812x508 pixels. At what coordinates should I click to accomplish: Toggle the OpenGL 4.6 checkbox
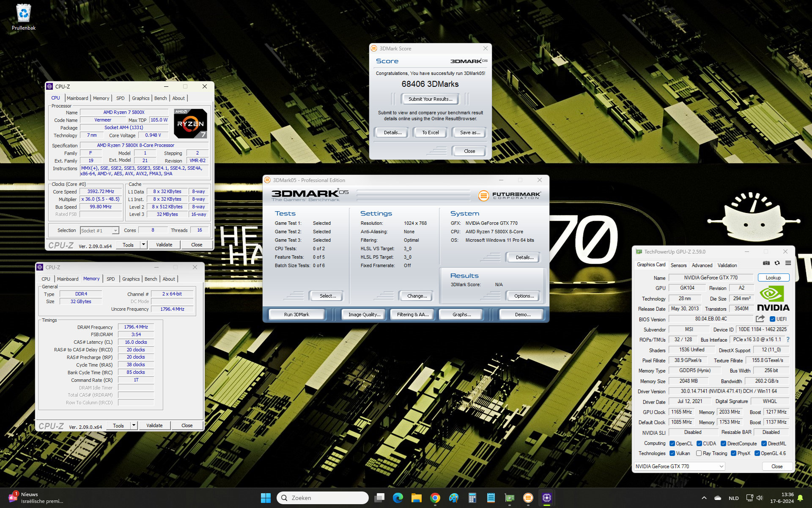(x=757, y=453)
